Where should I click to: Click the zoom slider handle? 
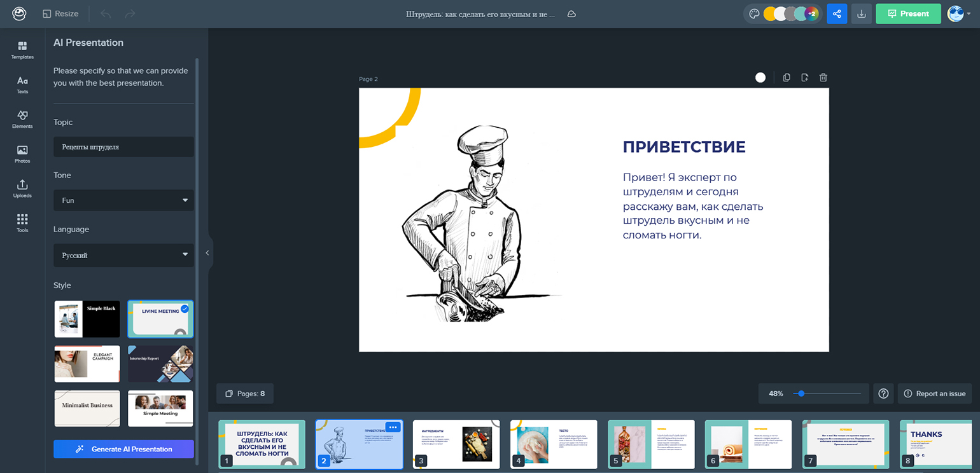tap(801, 394)
